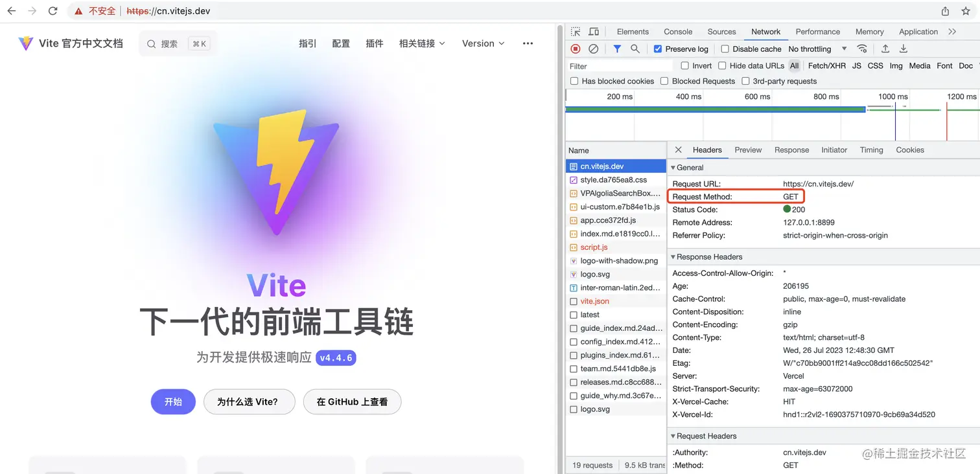Select the vite.json request row
The width and height of the screenshot is (980, 474).
(616, 301)
